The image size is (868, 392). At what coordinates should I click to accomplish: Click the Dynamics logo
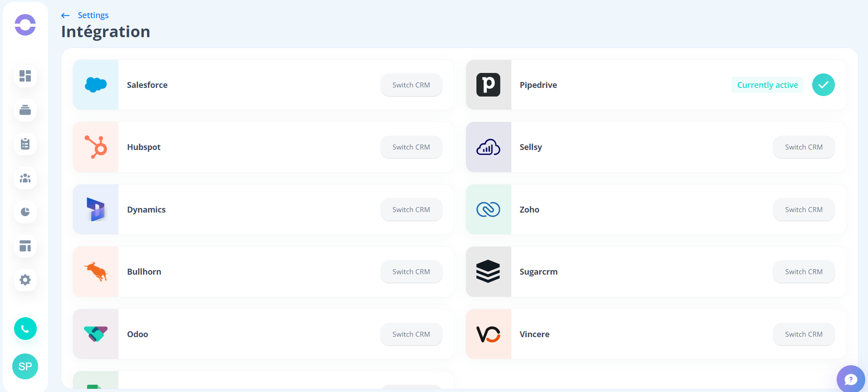[x=96, y=209]
